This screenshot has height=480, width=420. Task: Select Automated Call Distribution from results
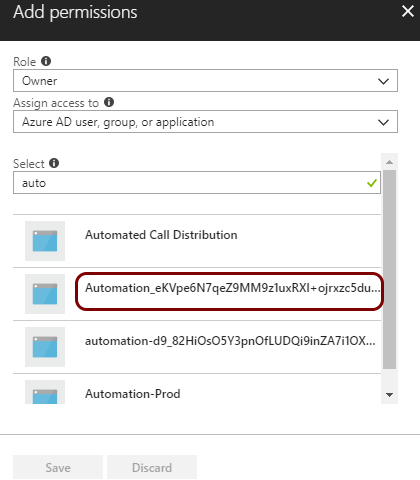(197, 241)
